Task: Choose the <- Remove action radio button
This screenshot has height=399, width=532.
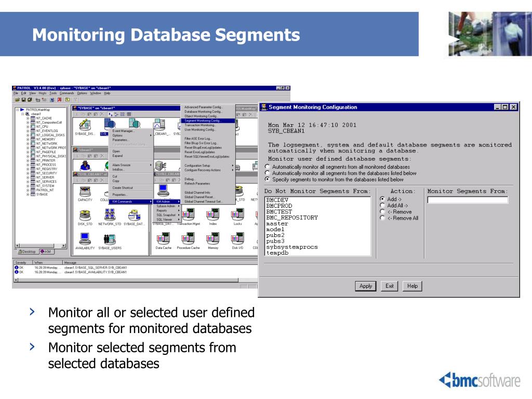Action: click(382, 211)
